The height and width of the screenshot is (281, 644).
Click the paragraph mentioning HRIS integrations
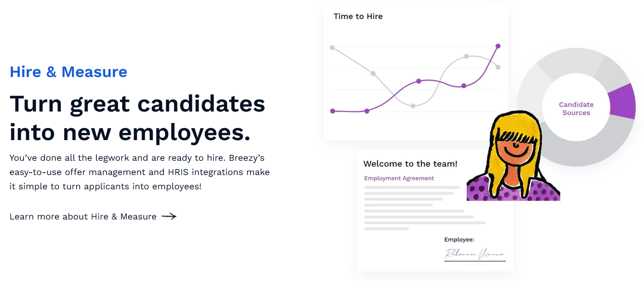coord(140,172)
